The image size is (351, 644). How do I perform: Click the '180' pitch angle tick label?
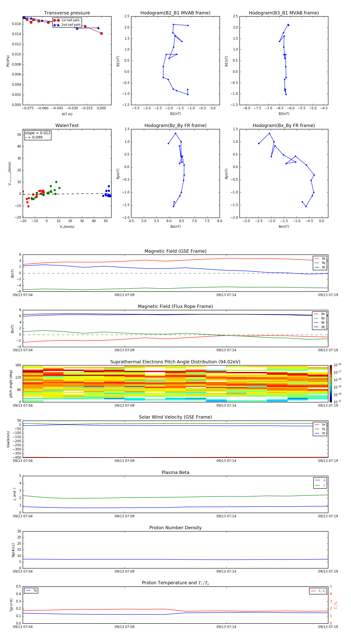(18, 365)
